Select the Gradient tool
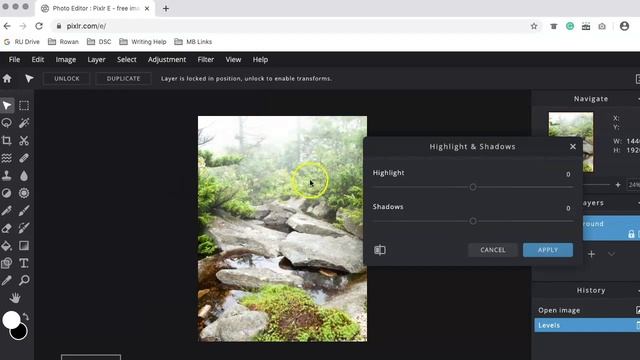 (x=24, y=245)
